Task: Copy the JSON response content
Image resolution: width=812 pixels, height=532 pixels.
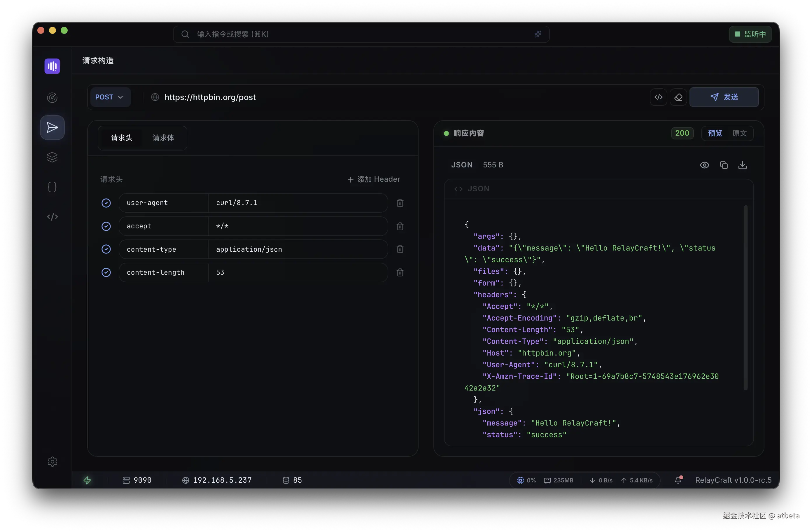Action: coord(724,165)
